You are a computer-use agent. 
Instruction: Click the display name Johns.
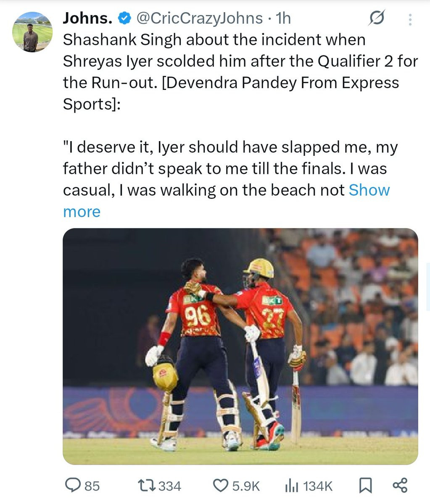point(87,18)
